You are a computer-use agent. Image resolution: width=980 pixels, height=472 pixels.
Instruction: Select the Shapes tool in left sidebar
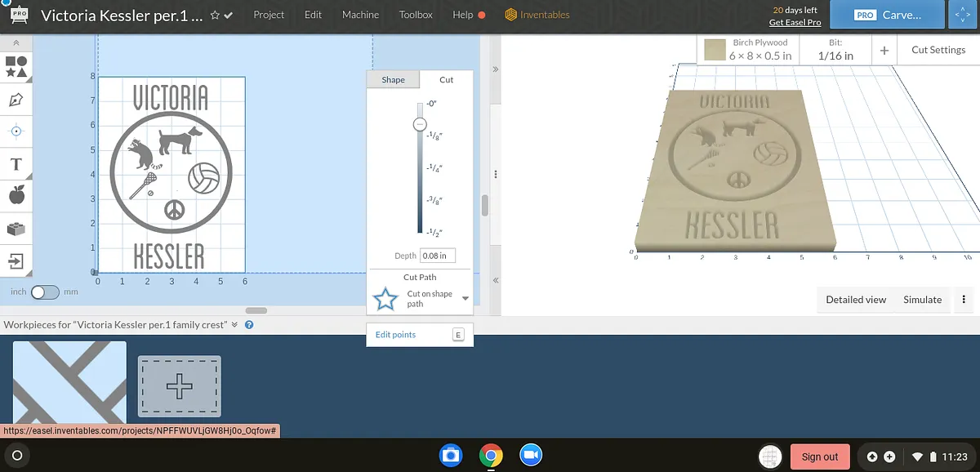point(16,66)
